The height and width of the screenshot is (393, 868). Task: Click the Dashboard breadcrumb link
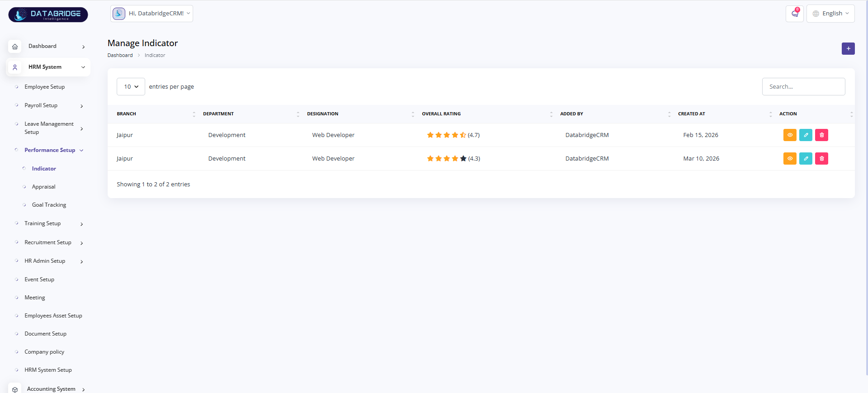click(x=120, y=55)
